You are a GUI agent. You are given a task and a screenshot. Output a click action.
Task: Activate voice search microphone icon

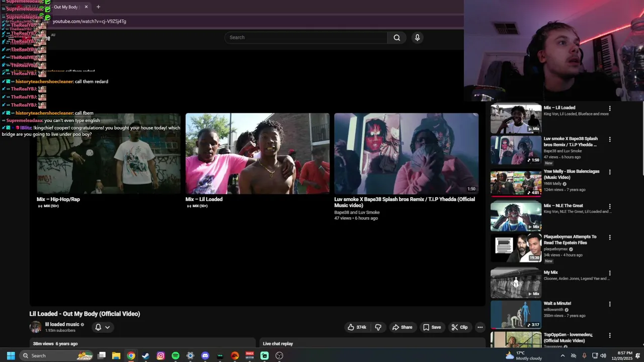click(x=417, y=38)
